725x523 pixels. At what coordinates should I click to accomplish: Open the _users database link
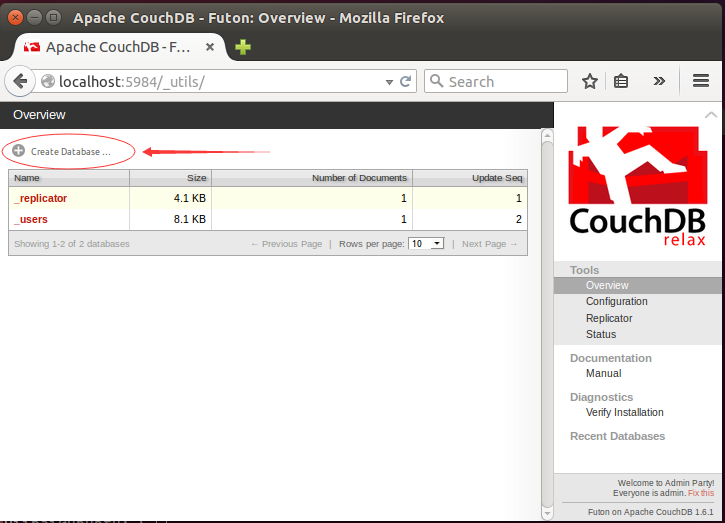pos(31,219)
